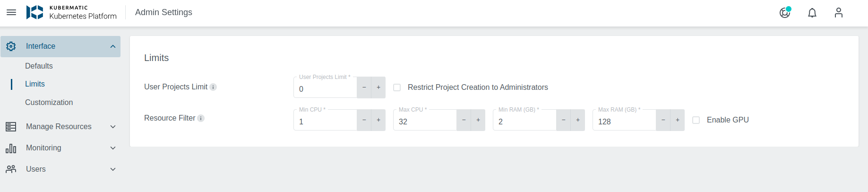Image resolution: width=868 pixels, height=192 pixels.
Task: Open the user profile menu
Action: tap(839, 13)
